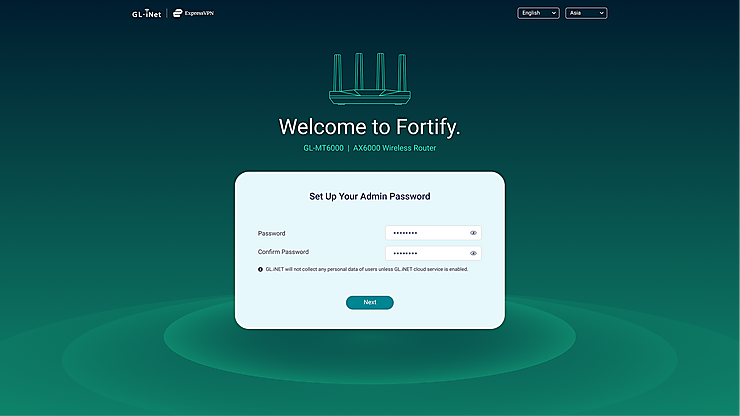
Task: Show the Confirm Password field characters
Action: coord(473,254)
